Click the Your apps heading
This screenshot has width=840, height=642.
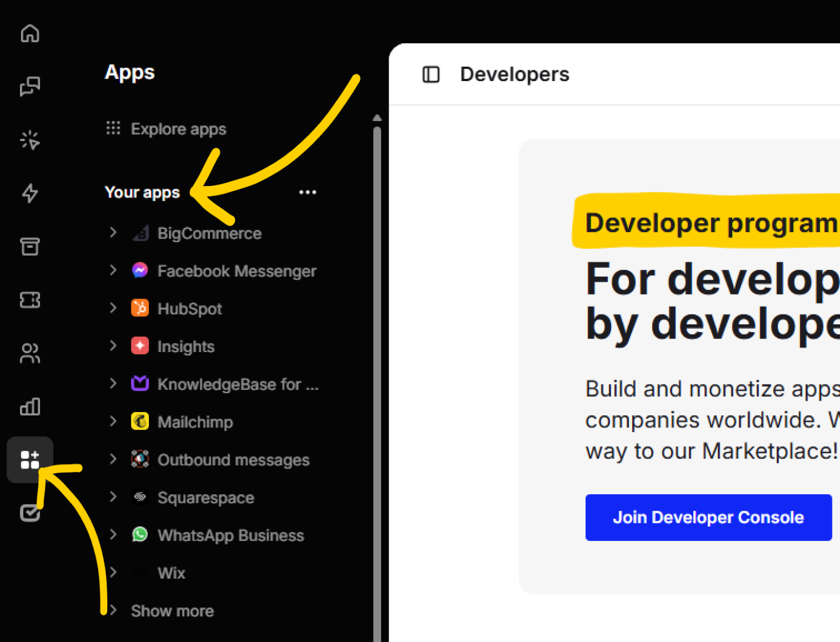point(142,192)
